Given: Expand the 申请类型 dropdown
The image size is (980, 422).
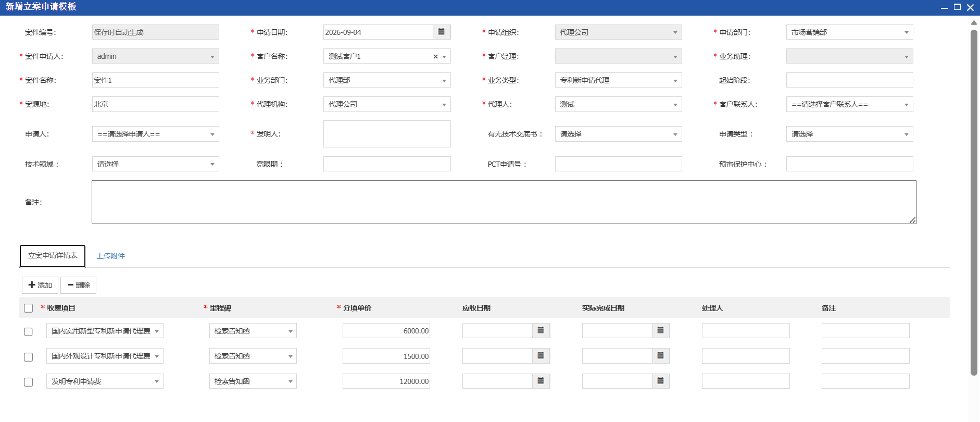Looking at the screenshot, I should click(849, 134).
